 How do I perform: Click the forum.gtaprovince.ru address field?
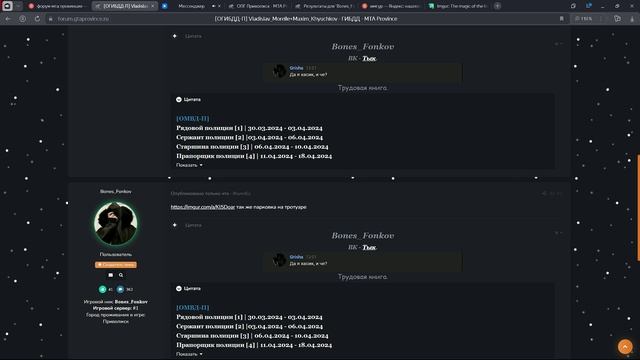83,19
